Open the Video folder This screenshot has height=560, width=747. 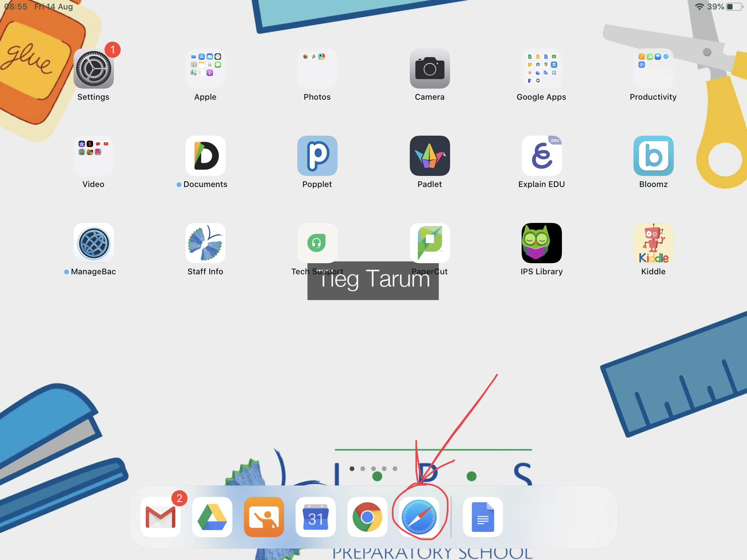click(x=94, y=156)
